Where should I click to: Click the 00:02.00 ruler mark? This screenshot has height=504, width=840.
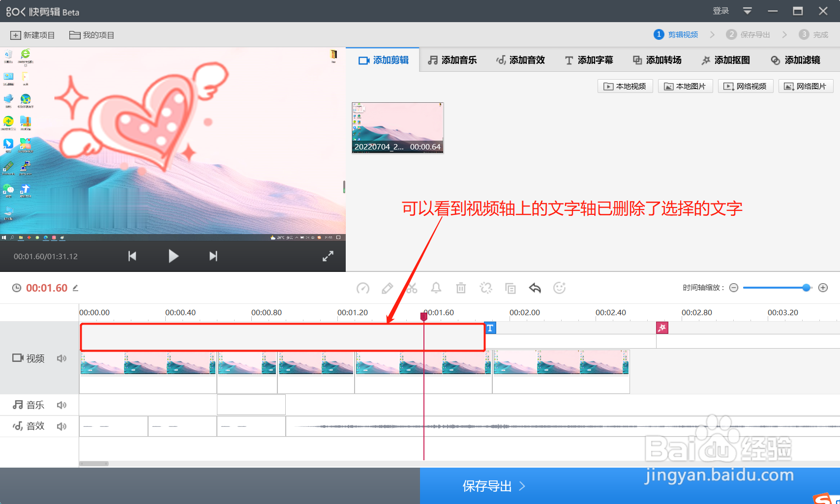point(525,312)
